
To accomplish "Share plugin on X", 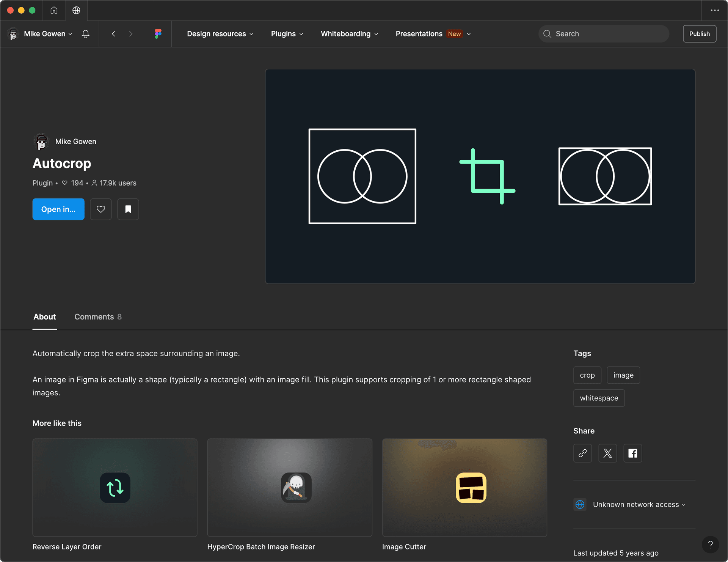I will [x=608, y=453].
